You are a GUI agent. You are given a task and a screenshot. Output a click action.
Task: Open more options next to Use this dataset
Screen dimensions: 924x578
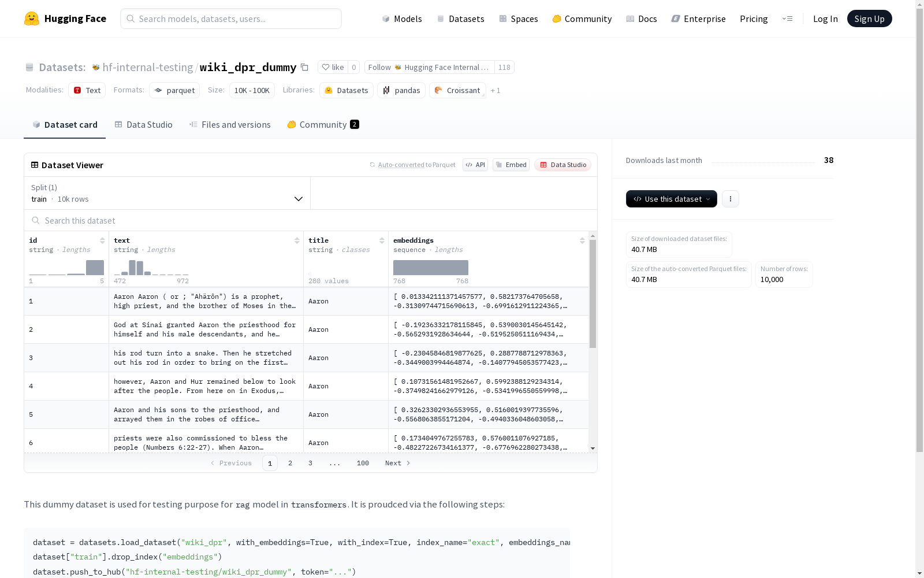pos(731,199)
